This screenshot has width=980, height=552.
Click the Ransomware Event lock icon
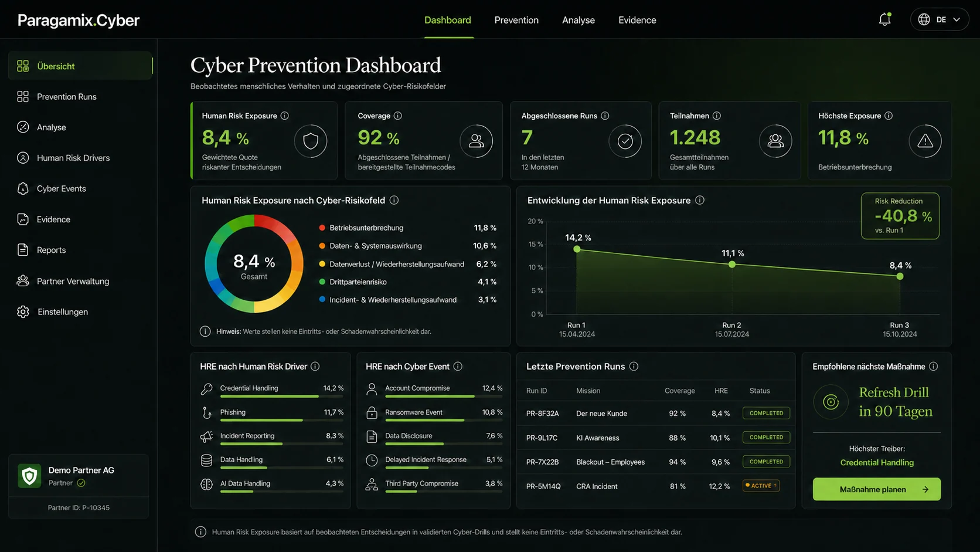[x=372, y=412]
